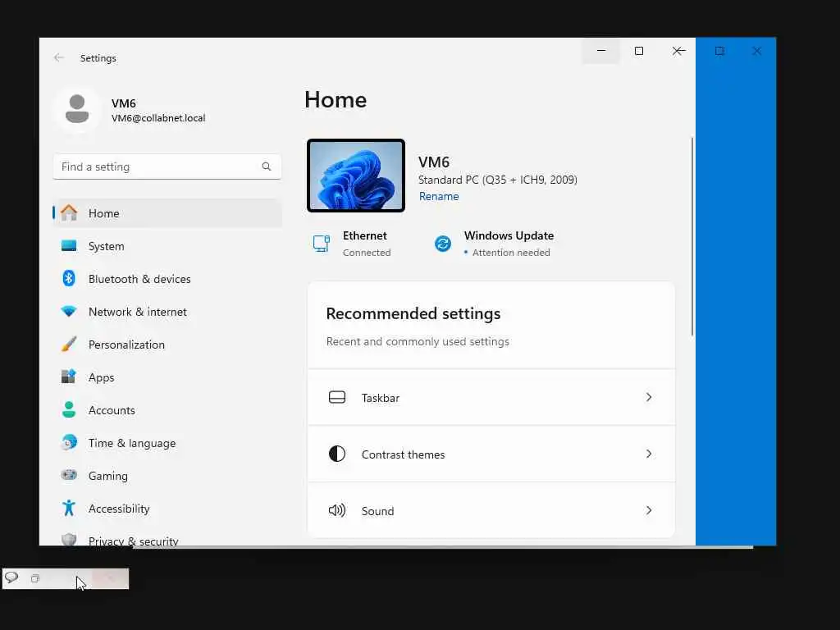
Task: Click the Ethernet monitor icon
Action: pyautogui.click(x=322, y=244)
